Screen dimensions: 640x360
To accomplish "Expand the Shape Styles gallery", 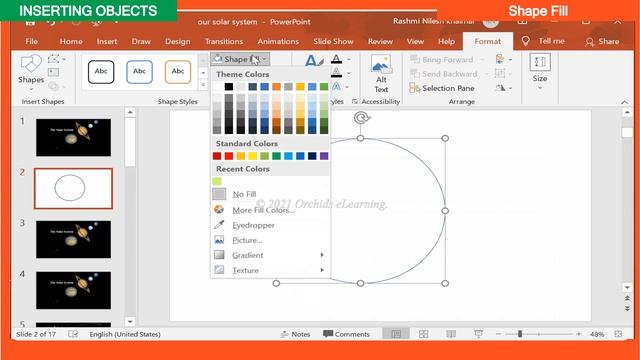I will click(x=203, y=85).
